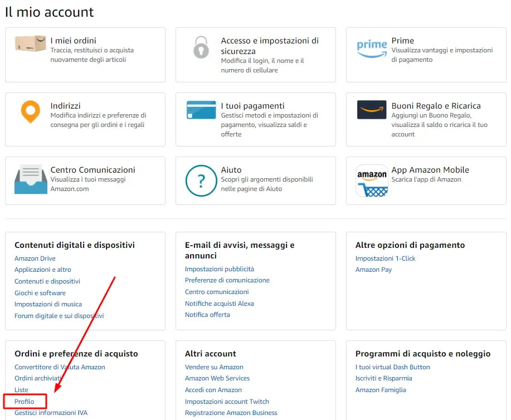The width and height of the screenshot is (511, 420).
Task: Go to Impostazioni 1-Click
Action: 385,258
